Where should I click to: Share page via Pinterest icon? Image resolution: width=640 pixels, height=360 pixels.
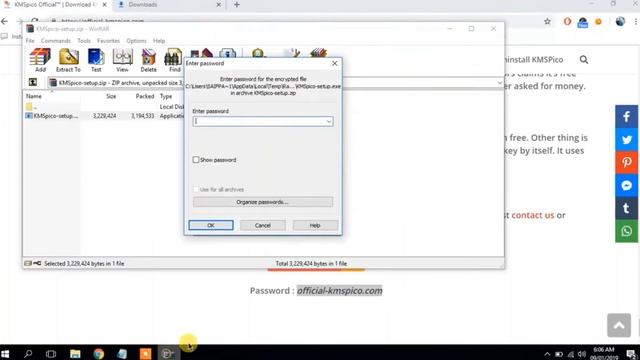pos(627,162)
